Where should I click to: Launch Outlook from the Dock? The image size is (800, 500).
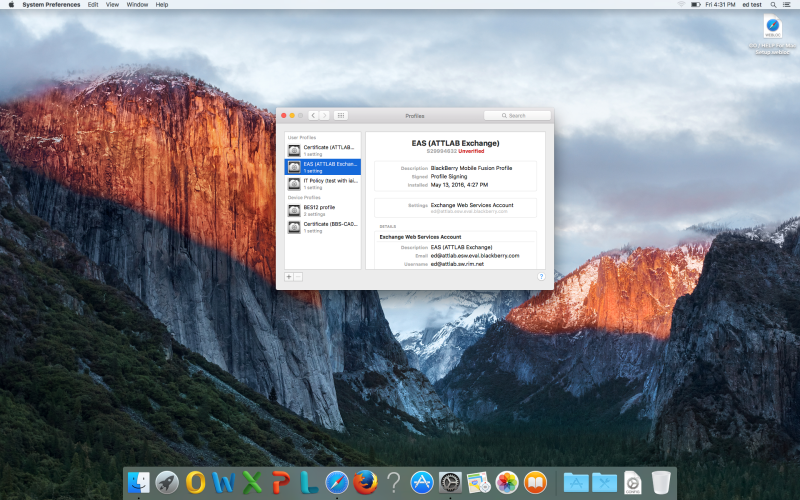tap(195, 482)
